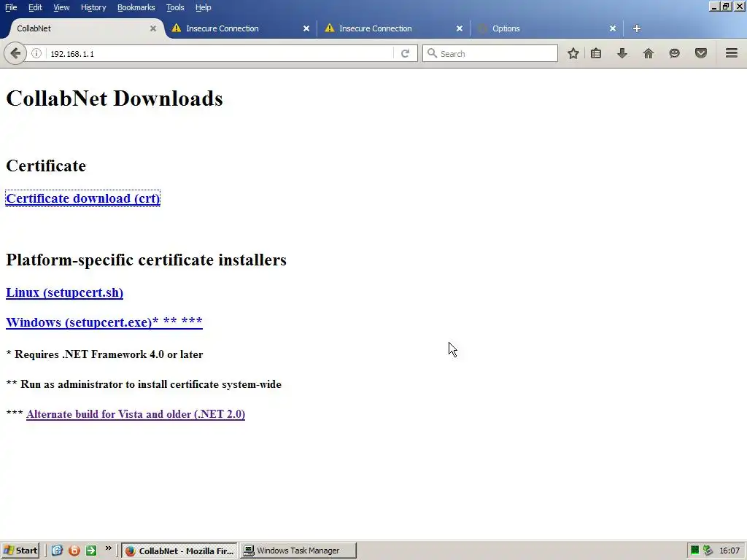Viewport: 747px width, 560px height.
Task: Open the Downloads arrow panel
Action: pyautogui.click(x=622, y=53)
